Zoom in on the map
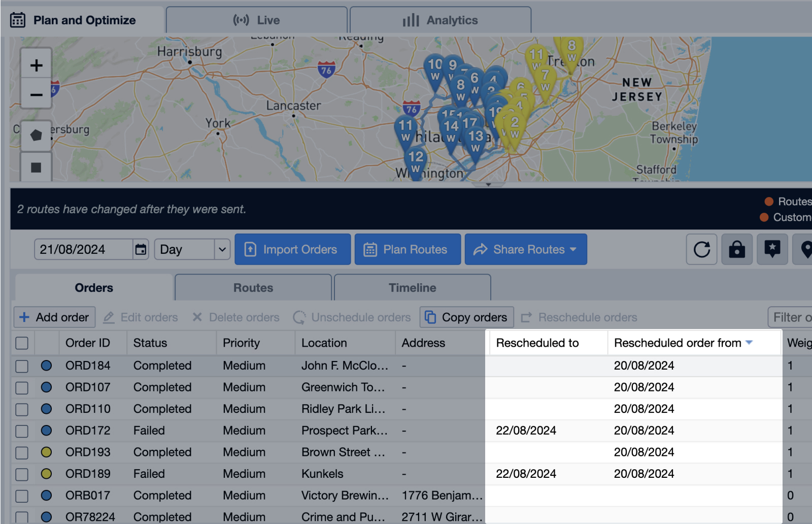812x524 pixels. tap(36, 65)
